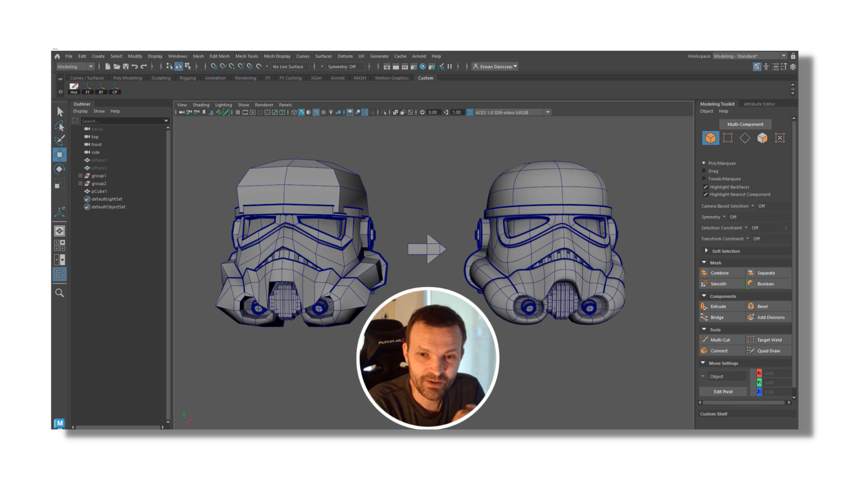The height and width of the screenshot is (488, 868).
Task: Activate the Move tool in toolbox
Action: pos(60,155)
